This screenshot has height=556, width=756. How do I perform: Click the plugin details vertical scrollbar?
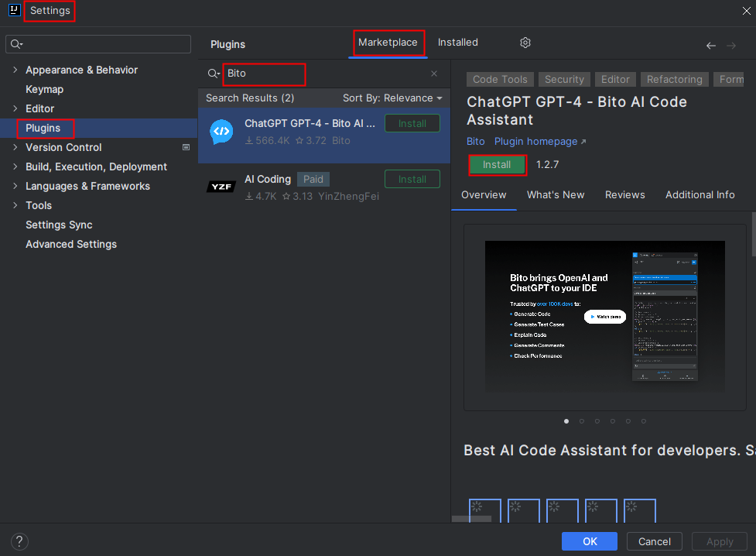(x=754, y=234)
